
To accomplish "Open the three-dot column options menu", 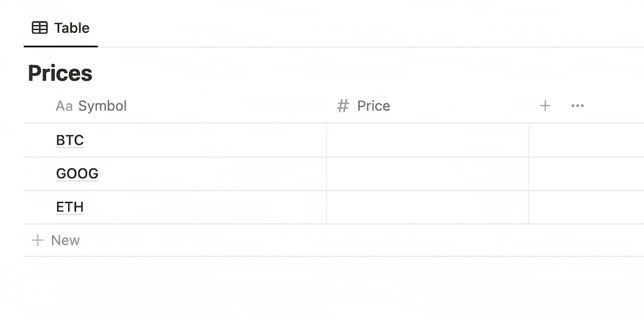I will tap(577, 106).
